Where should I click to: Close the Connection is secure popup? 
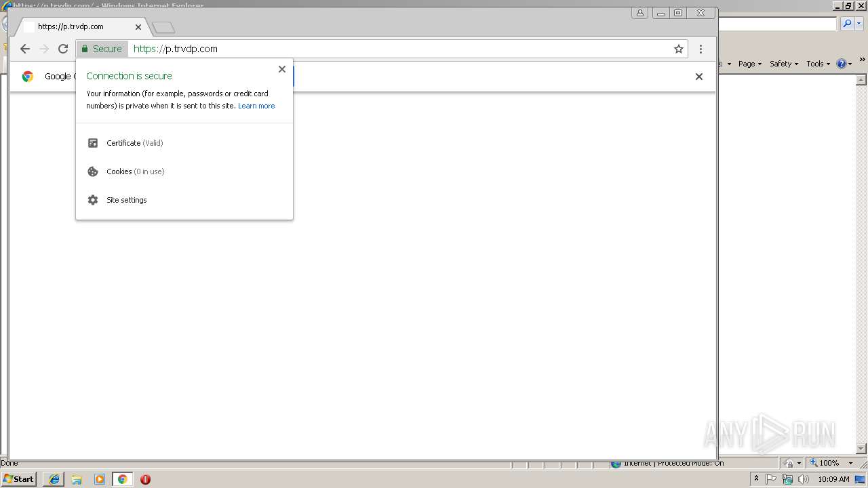click(282, 69)
